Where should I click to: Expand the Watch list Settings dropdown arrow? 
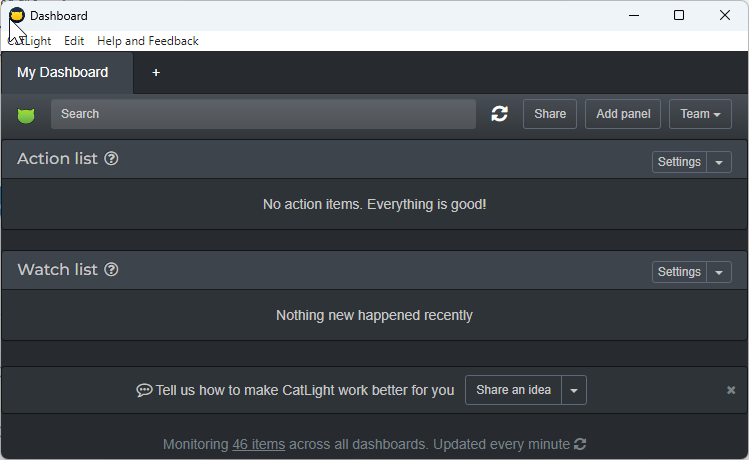pos(719,272)
